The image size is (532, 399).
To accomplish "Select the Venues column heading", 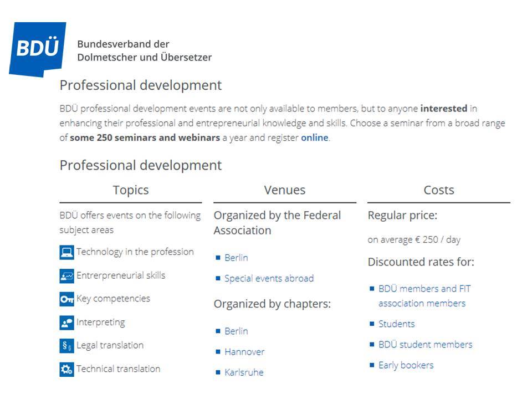I will (285, 190).
